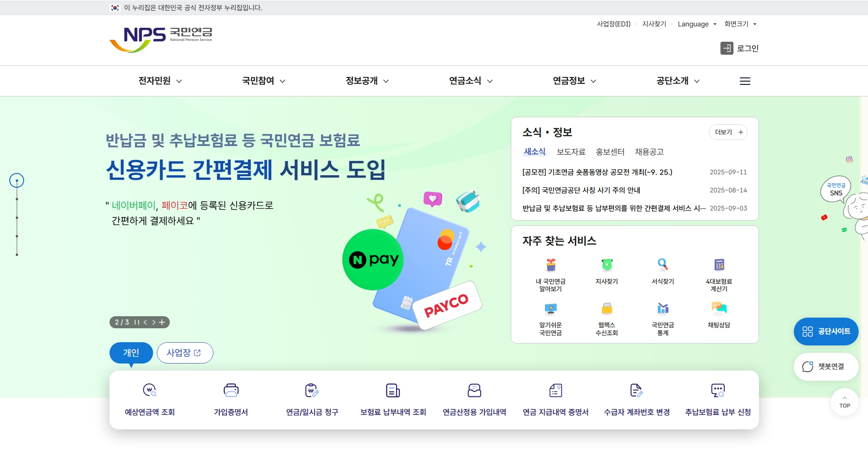This screenshot has width=868, height=466.
Task: Expand the 정보공개 menu
Action: pos(367,81)
